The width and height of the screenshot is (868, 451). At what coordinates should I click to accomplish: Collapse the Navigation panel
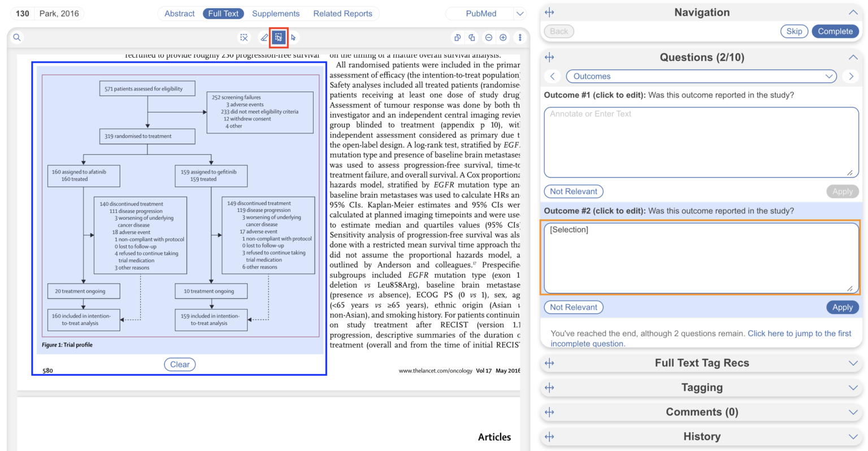tap(853, 12)
